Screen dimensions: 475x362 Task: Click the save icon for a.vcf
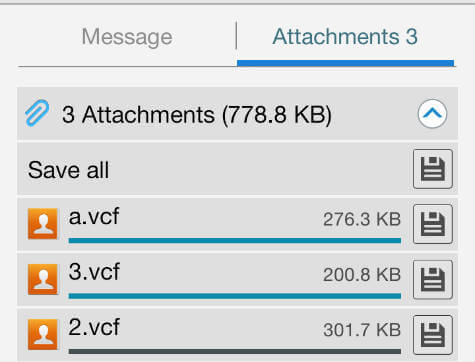pyautogui.click(x=433, y=224)
